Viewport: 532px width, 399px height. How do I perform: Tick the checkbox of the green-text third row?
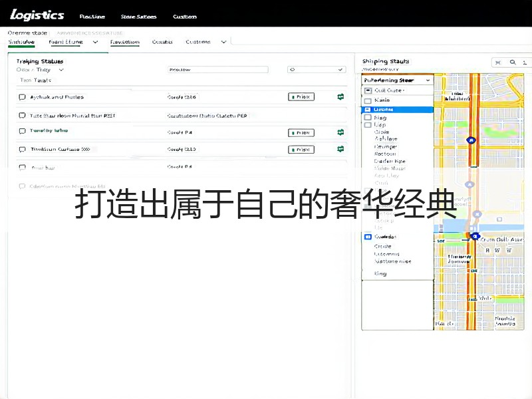(x=23, y=131)
